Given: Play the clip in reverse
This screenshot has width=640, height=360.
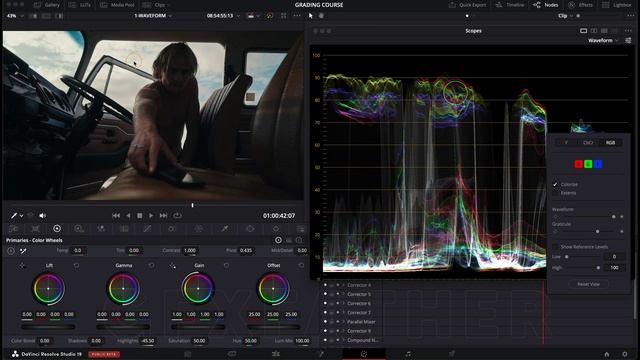Looking at the screenshot, I should pos(128,216).
